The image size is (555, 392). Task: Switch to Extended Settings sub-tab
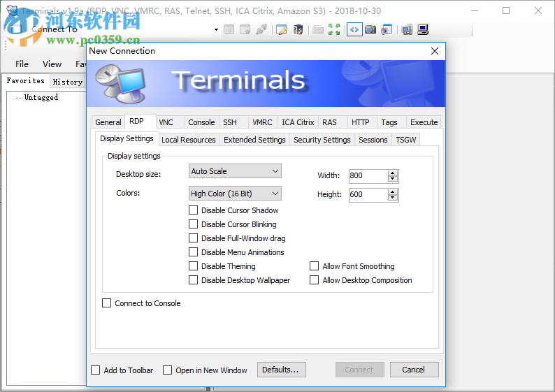coord(254,140)
